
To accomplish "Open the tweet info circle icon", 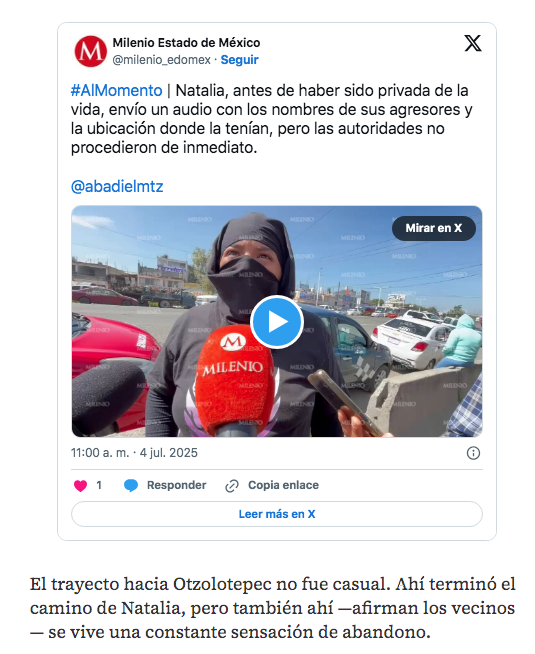I will pyautogui.click(x=473, y=453).
